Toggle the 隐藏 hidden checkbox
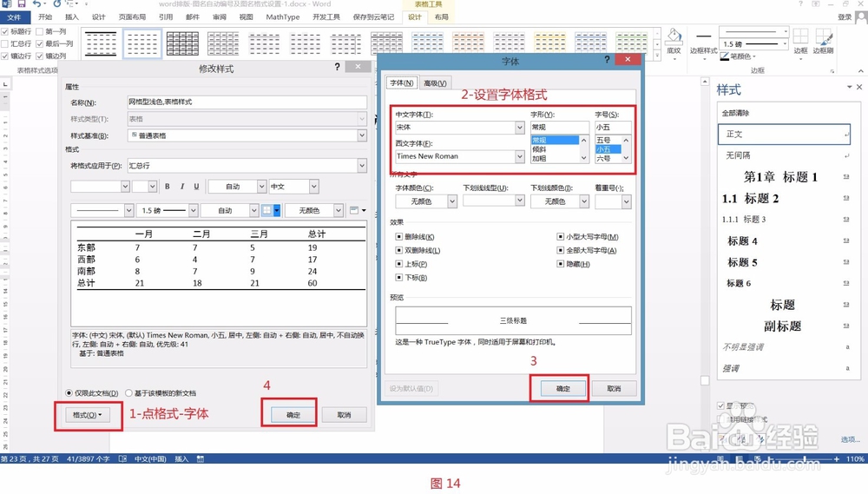 (x=560, y=264)
